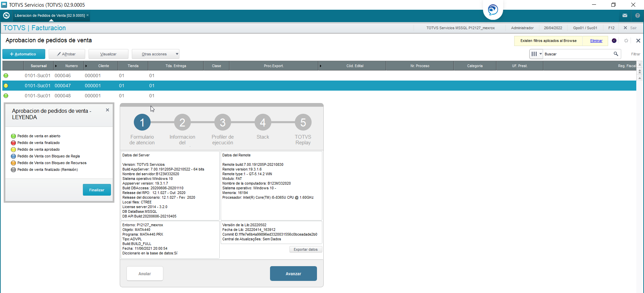This screenshot has width=644, height=293.
Task: Click the arrow before the Cód. Edital header
Action: tap(321, 66)
